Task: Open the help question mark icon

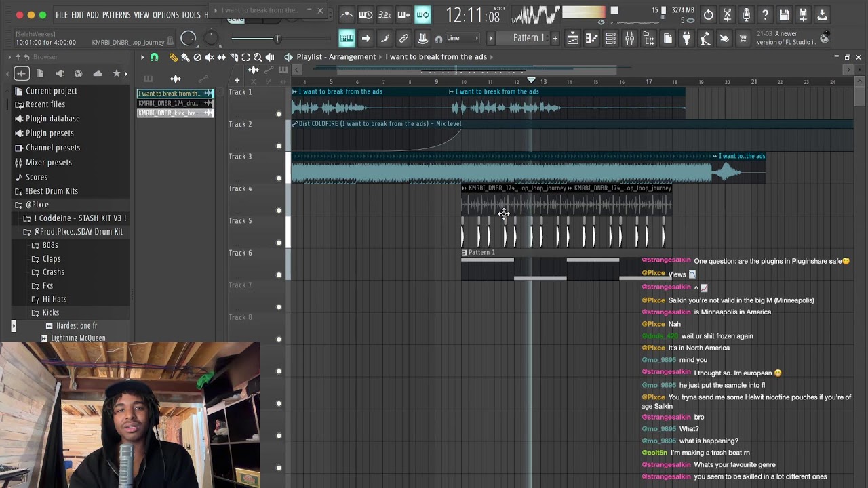Action: [x=766, y=15]
